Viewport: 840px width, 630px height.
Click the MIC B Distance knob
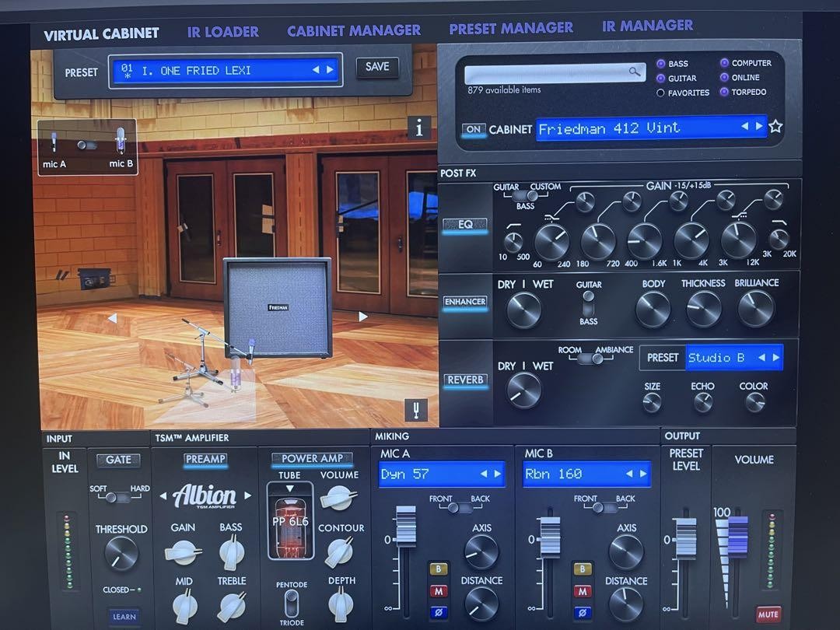tap(625, 605)
